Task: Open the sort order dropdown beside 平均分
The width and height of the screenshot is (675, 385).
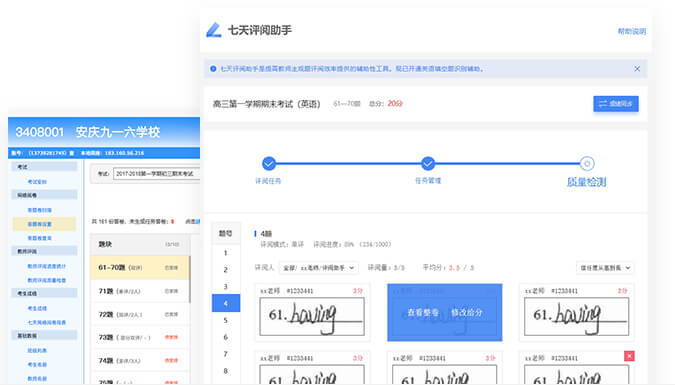Action: pos(604,268)
